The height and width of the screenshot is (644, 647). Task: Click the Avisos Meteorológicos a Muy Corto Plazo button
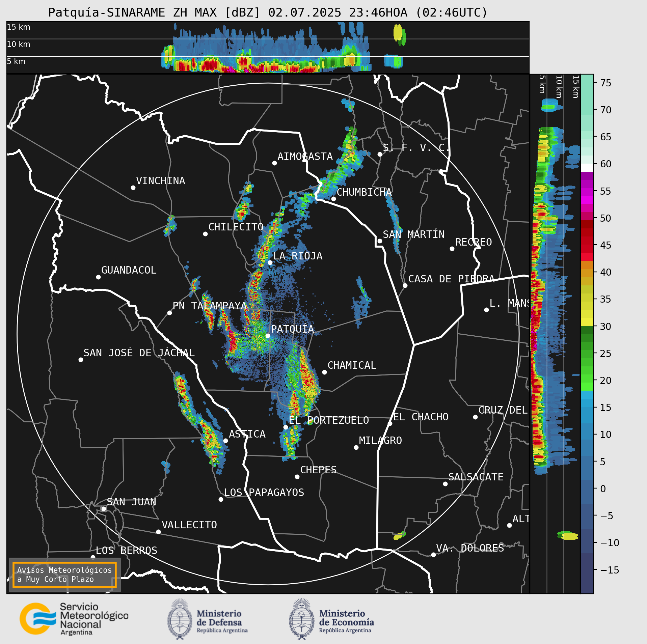pos(64,575)
